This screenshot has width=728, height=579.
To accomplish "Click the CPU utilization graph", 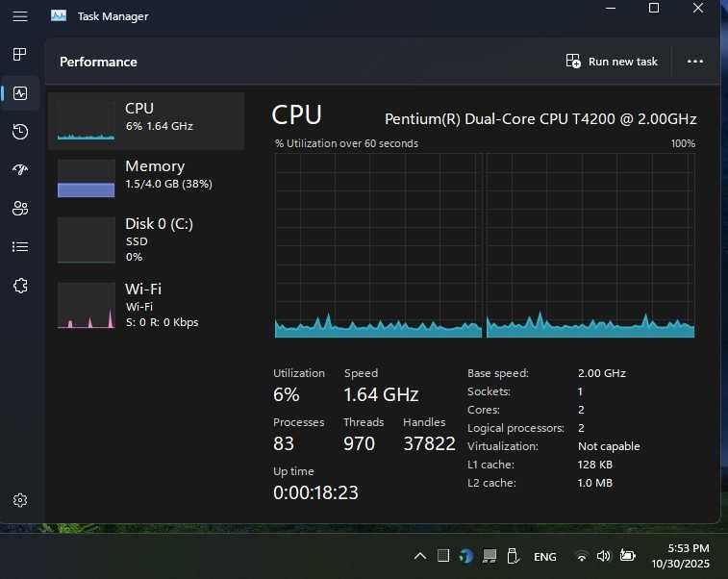I will [x=485, y=245].
